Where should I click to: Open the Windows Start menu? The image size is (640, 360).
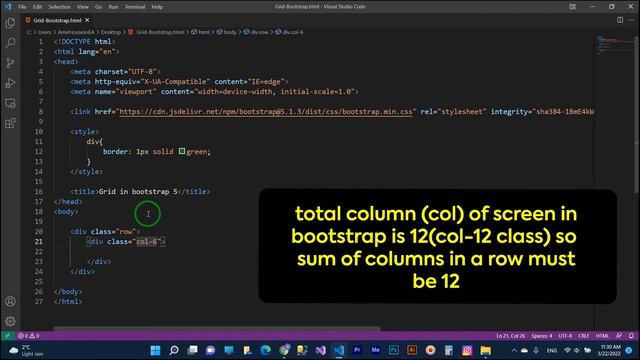click(x=155, y=350)
